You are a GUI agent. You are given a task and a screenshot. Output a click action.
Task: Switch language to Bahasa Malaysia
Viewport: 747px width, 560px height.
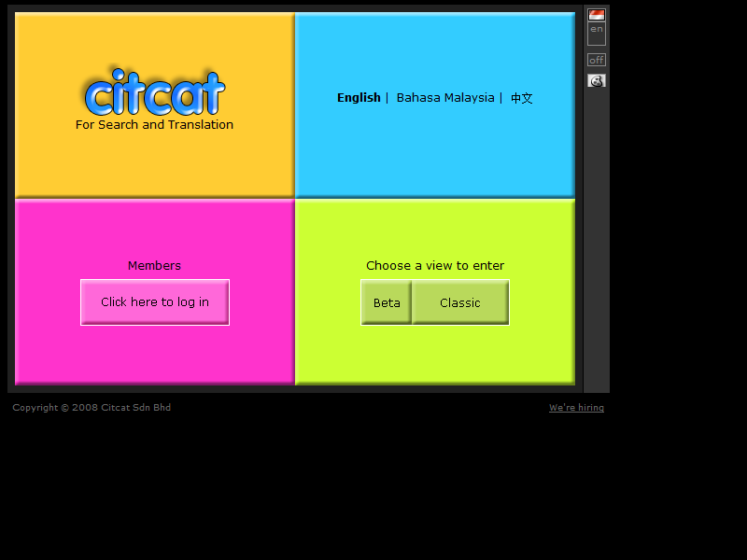[445, 98]
